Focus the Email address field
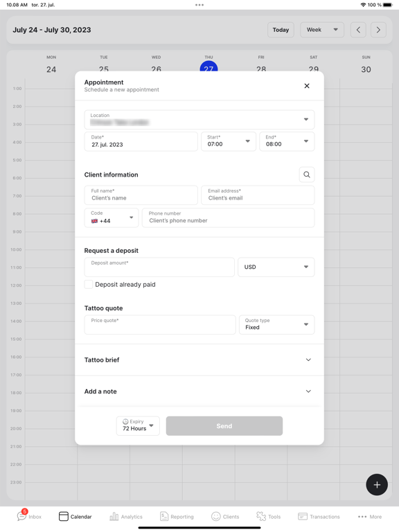The height and width of the screenshot is (532, 399). pyautogui.click(x=258, y=195)
